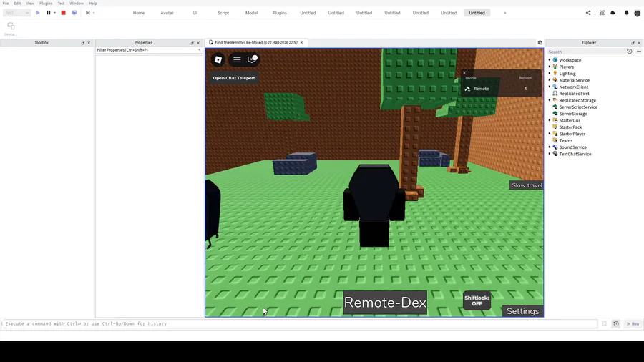Expand the Players node
This screenshot has width=644, height=362.
[x=550, y=67]
